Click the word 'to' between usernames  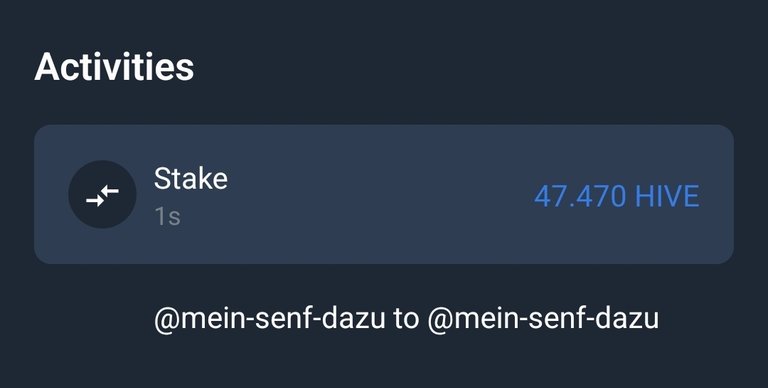(406, 319)
